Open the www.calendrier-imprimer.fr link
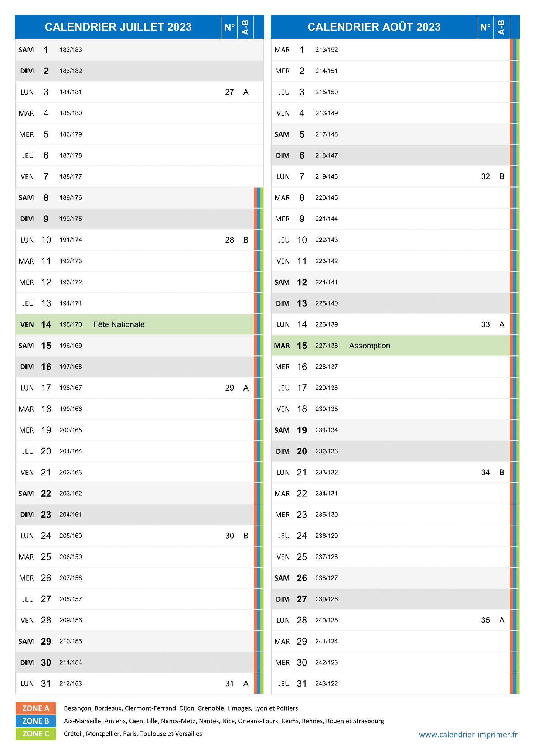 (x=468, y=735)
